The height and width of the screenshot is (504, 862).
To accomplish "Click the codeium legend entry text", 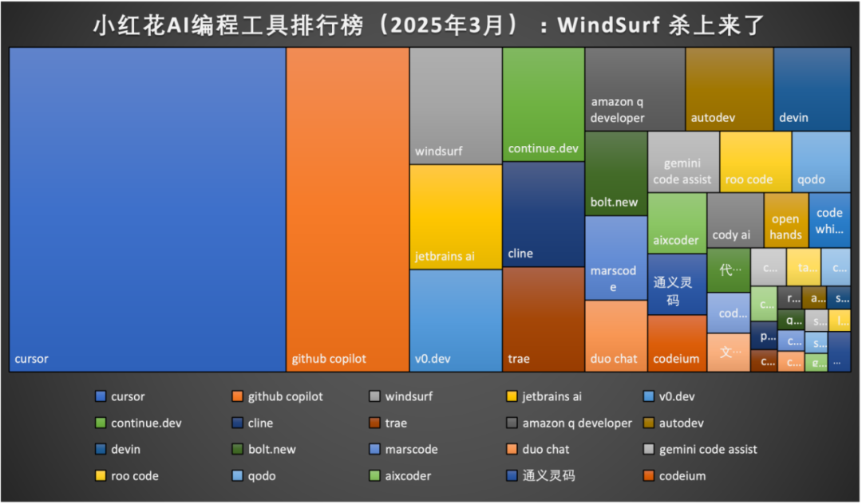I will [682, 476].
